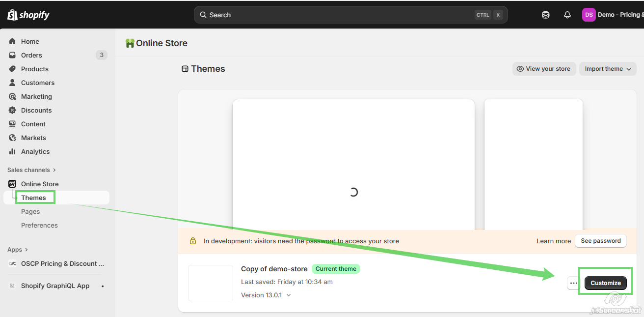Image resolution: width=644 pixels, height=317 pixels.
Task: Click the DS store avatar icon
Action: (x=589, y=15)
